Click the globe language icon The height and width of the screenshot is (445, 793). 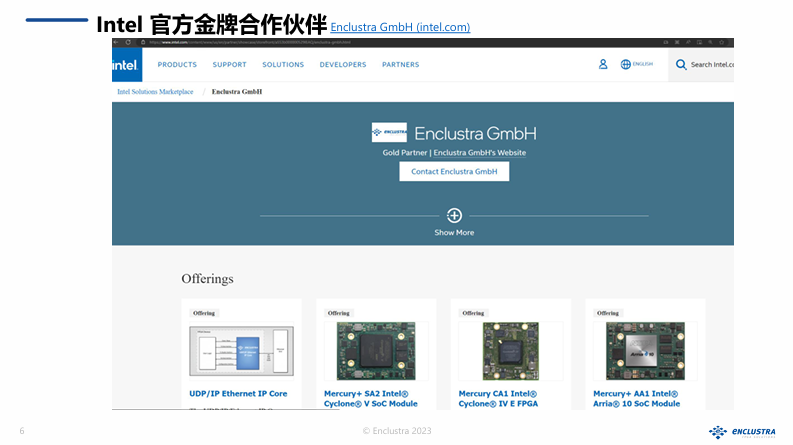tap(626, 64)
